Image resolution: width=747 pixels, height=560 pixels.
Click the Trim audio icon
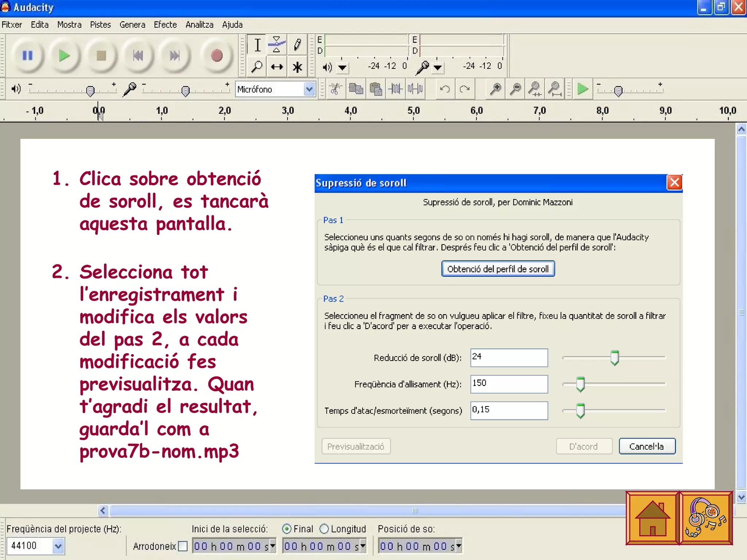[x=395, y=89]
